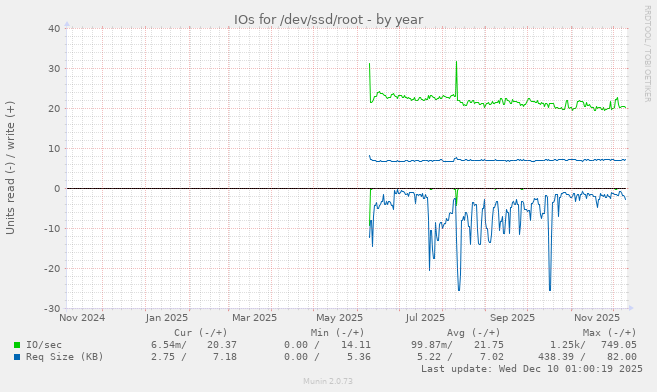657x392 pixels.
Task: Click the 'Units read (-) / write (+)' axis title
Action: tap(10, 168)
